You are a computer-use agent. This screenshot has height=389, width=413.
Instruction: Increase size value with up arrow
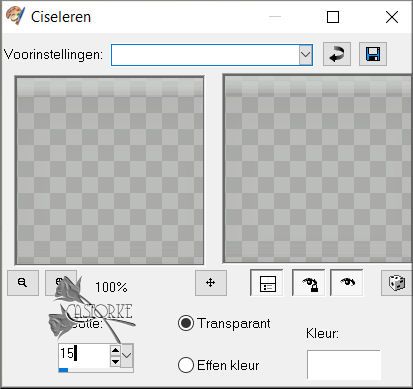(x=115, y=350)
